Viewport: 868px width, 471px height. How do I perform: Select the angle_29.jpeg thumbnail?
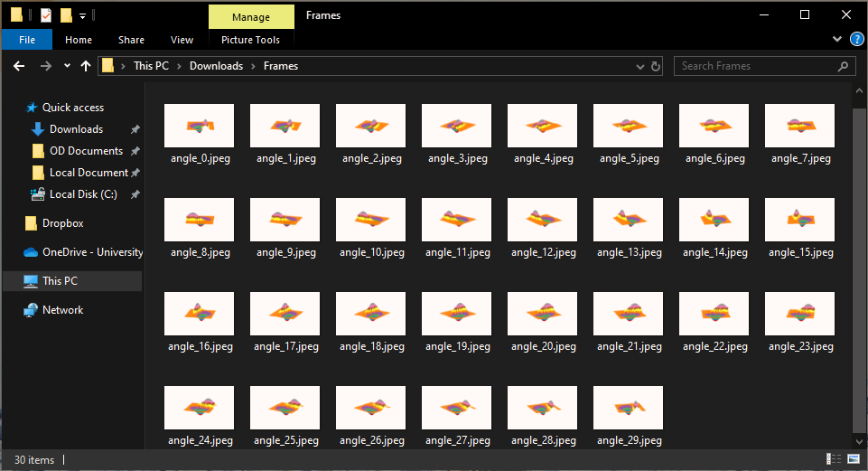[629, 408]
